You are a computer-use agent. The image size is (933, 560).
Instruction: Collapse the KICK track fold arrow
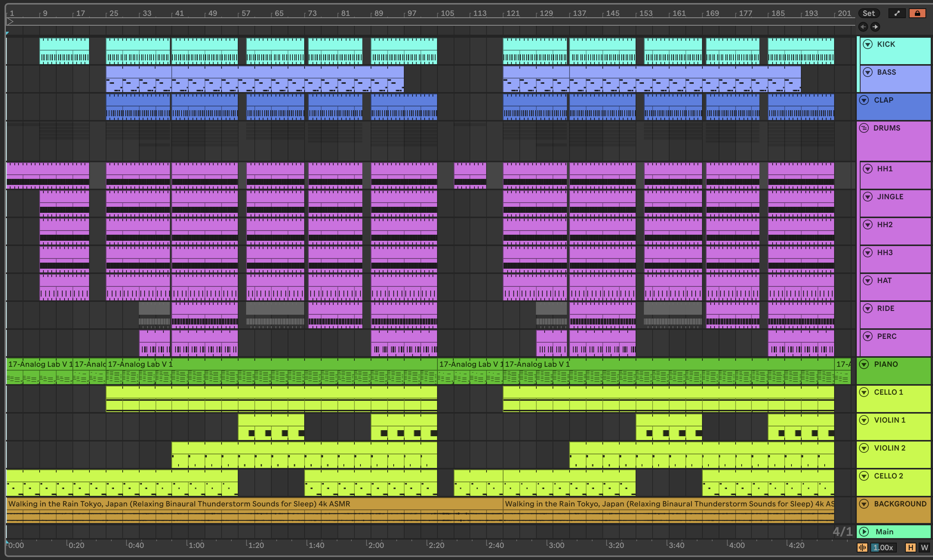[x=868, y=44]
